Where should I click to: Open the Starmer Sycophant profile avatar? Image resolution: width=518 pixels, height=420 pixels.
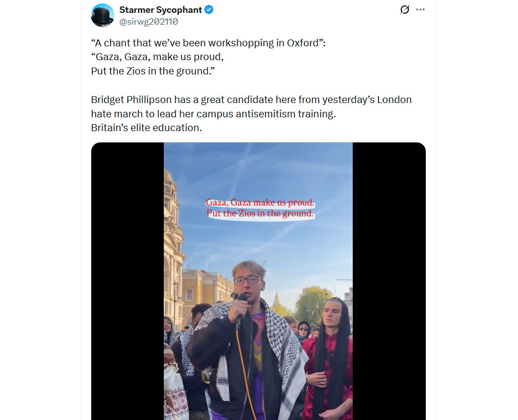(103, 15)
